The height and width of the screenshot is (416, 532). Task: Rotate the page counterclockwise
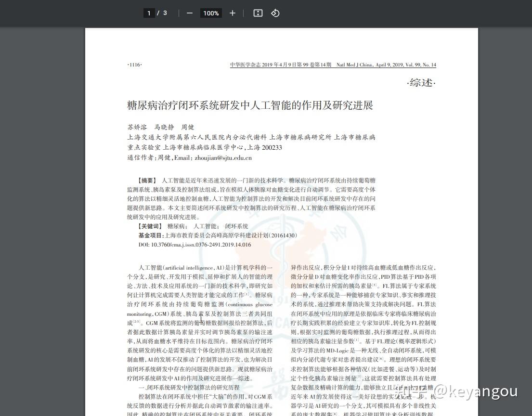click(275, 13)
